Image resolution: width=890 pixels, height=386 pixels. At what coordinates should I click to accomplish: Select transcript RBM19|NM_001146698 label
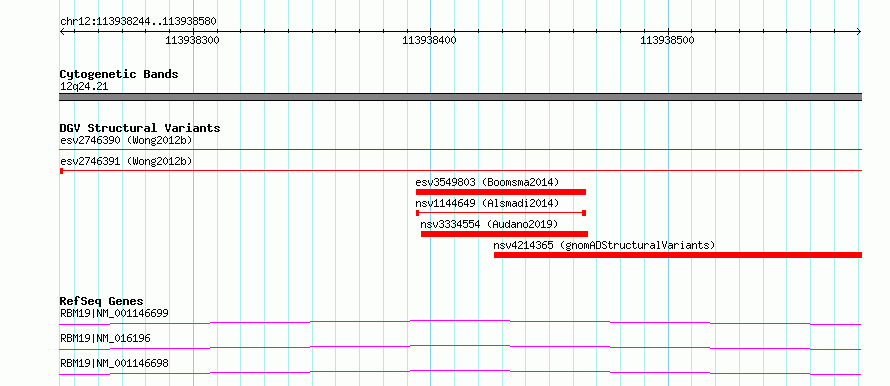coord(114,363)
